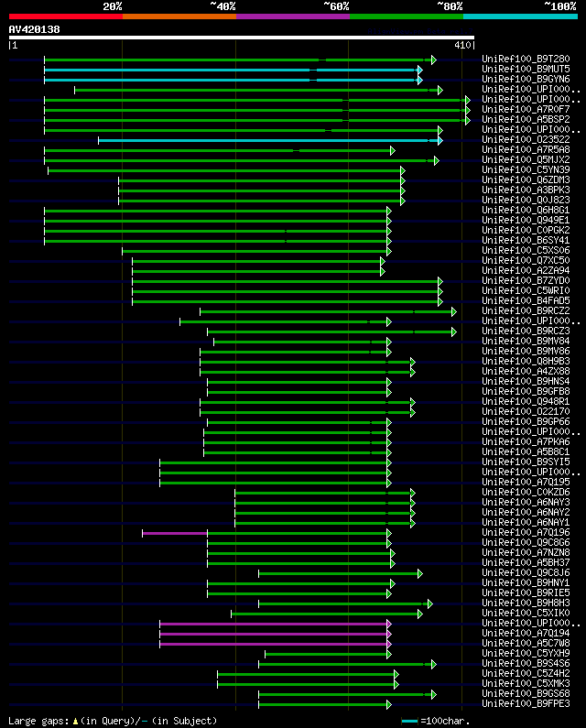Click the UniRef100_B9GP66 label
This screenshot has width=586, height=728.
click(x=526, y=421)
